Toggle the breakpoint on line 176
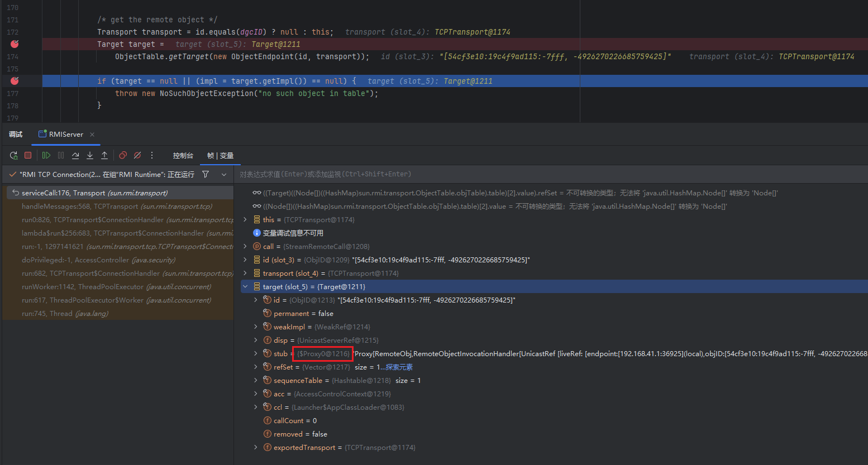Screen dimensions: 868x465 (x=15, y=81)
